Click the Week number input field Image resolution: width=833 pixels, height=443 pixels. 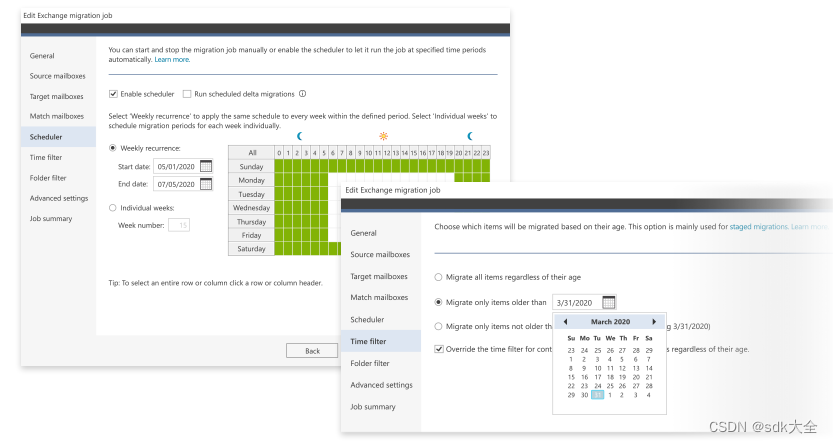[x=179, y=225]
